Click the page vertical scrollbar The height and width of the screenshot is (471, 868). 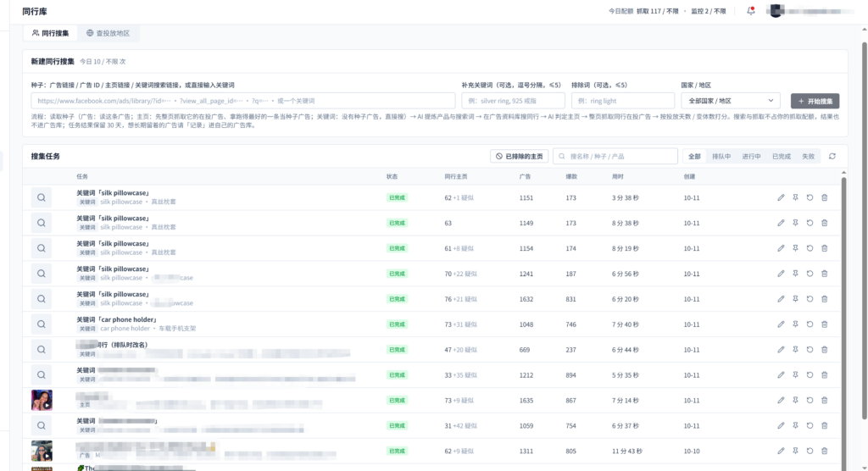point(864,230)
